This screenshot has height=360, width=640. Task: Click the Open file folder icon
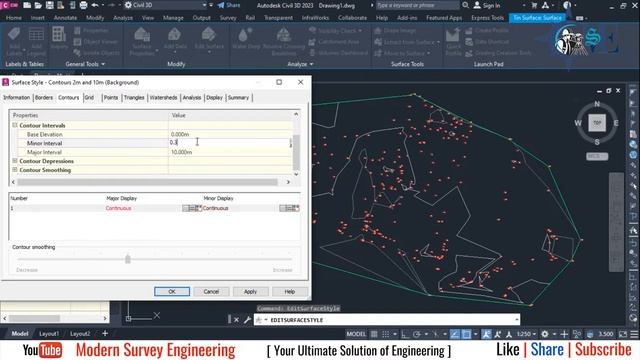38,5
